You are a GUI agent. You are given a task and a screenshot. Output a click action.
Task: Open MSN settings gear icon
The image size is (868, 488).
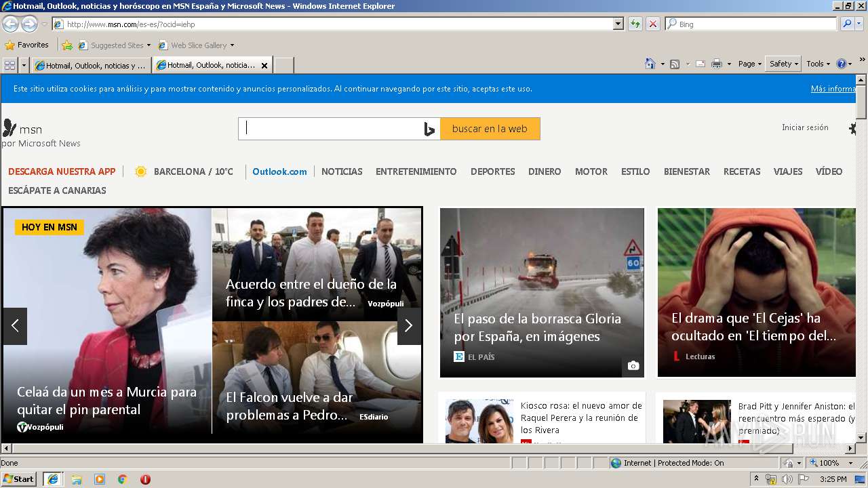(853, 128)
